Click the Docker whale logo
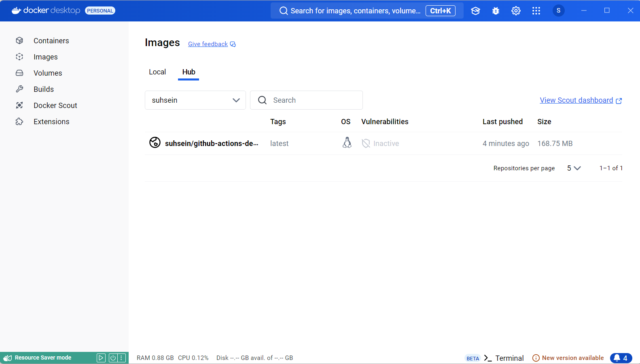The width and height of the screenshot is (640, 364). 16,11
